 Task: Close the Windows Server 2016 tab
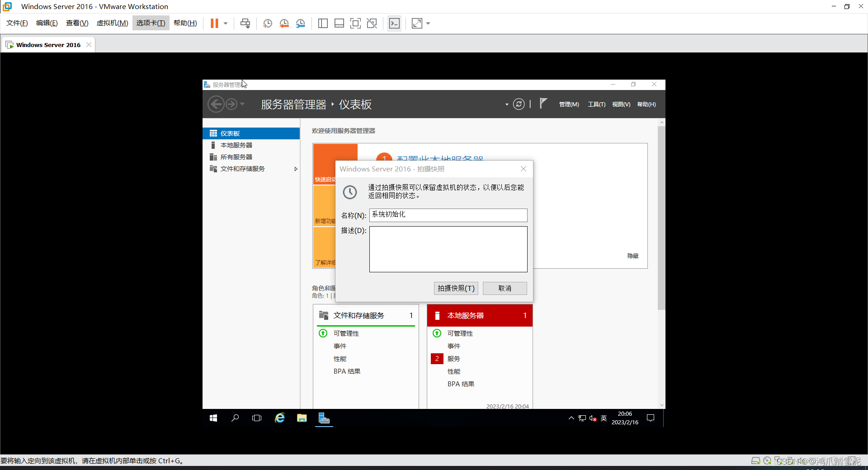(x=89, y=44)
